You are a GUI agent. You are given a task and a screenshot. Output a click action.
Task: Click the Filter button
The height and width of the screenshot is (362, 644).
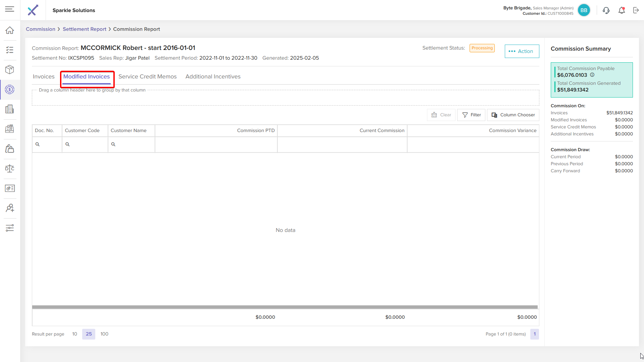pyautogui.click(x=471, y=115)
